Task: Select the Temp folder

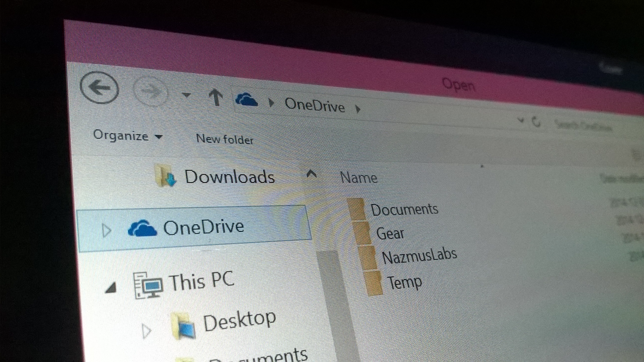Action: coord(404,282)
